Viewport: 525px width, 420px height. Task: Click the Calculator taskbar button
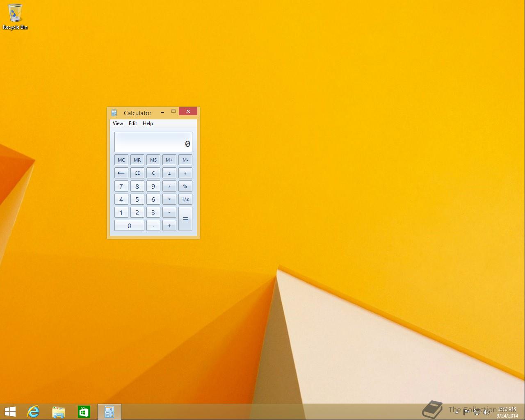[x=110, y=412]
